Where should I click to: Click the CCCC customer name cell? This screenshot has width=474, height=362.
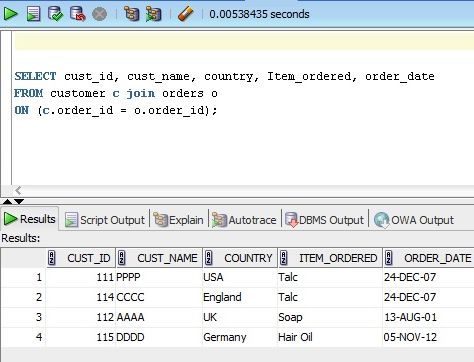[159, 297]
